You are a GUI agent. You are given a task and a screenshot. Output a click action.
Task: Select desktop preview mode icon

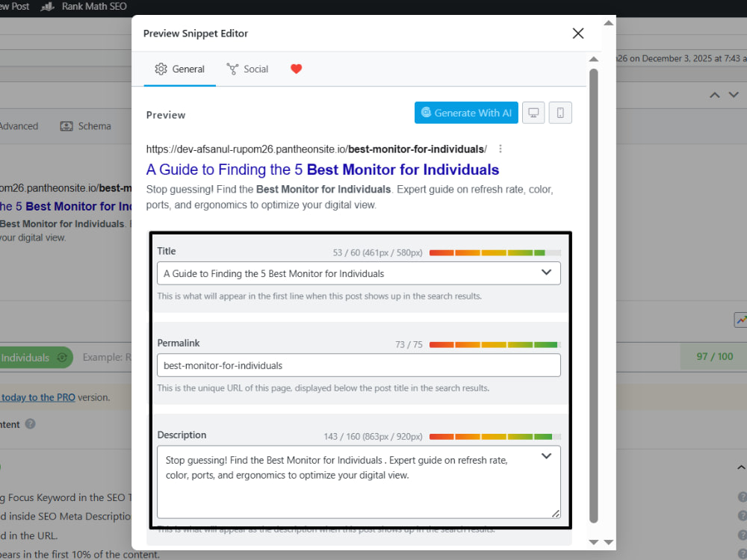click(x=533, y=113)
